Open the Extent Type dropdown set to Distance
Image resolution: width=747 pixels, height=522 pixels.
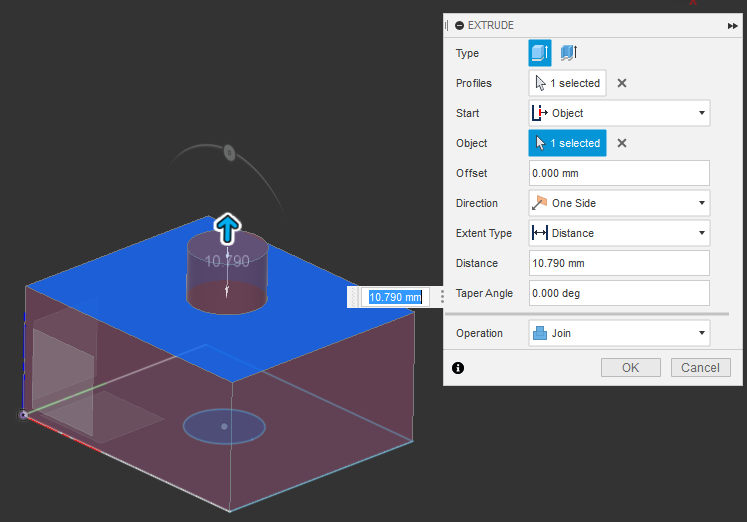[619, 233]
